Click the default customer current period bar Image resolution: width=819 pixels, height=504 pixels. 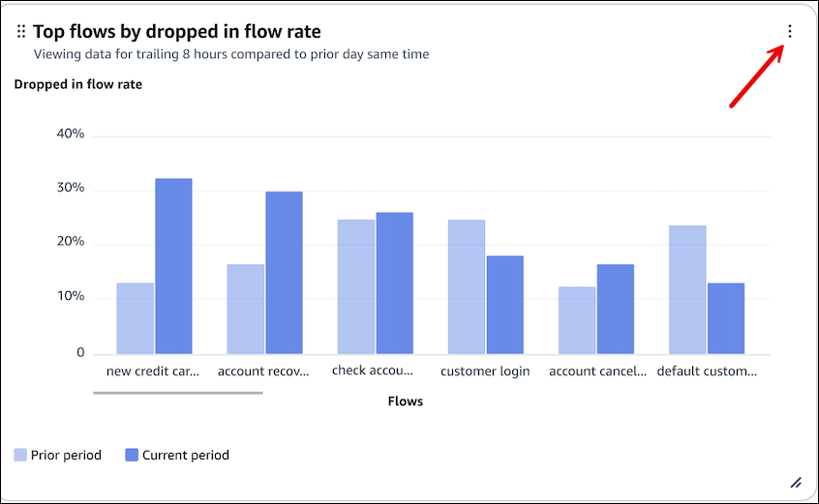pos(726,318)
